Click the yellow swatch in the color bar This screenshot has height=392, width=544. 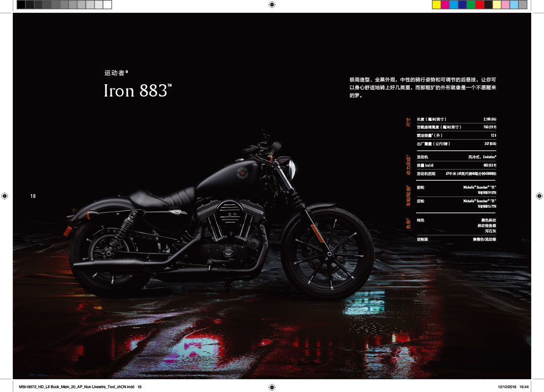click(x=437, y=4)
